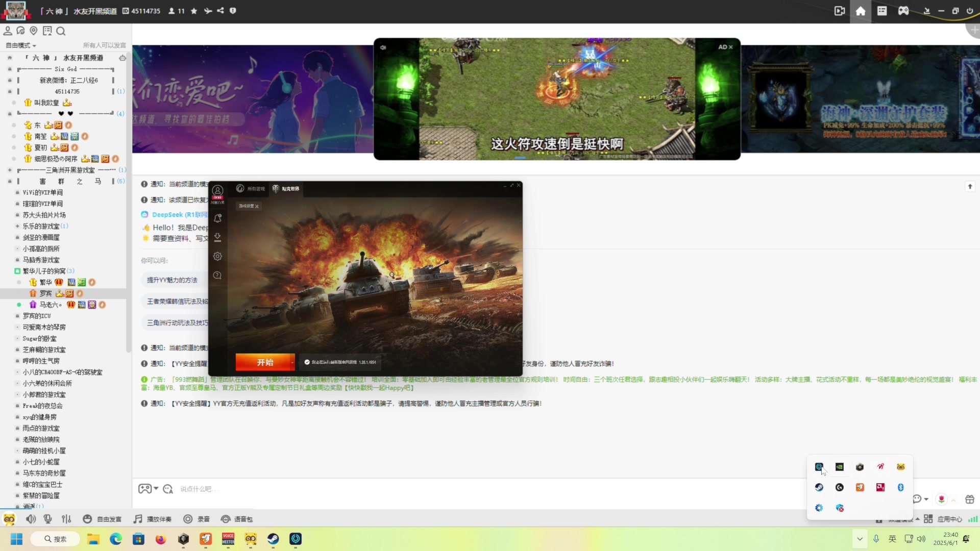This screenshot has height=551, width=980.
Task: Click the Windows Start button
Action: [x=16, y=539]
